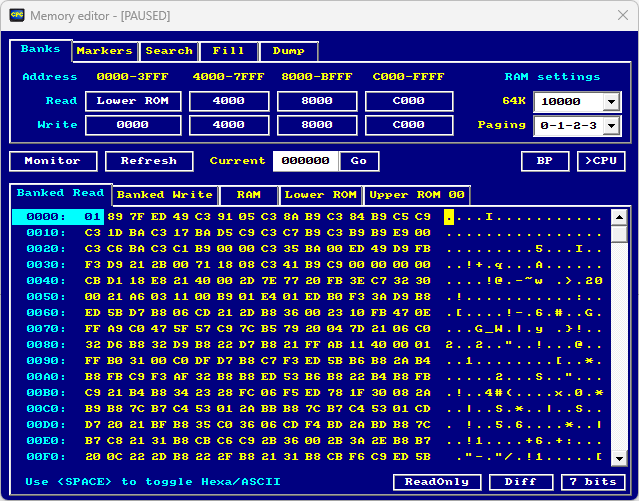Click address label 00A0:
Viewport: 639px width, 501px height.
pos(46,377)
